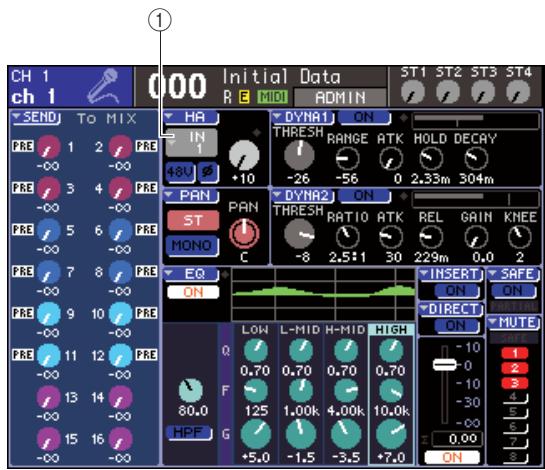Click the fader level value 0.00
Image resolution: width=545 pixels, height=470 pixels.
pyautogui.click(x=457, y=439)
